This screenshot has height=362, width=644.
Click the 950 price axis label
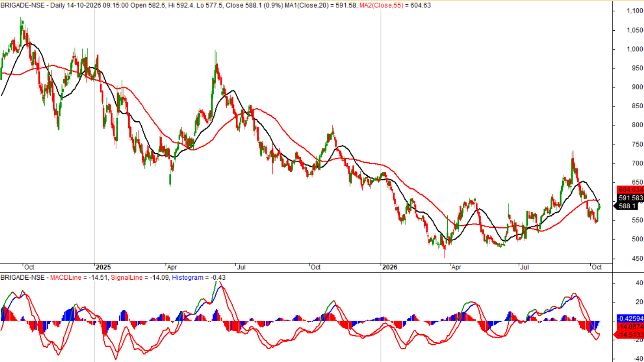click(x=637, y=68)
